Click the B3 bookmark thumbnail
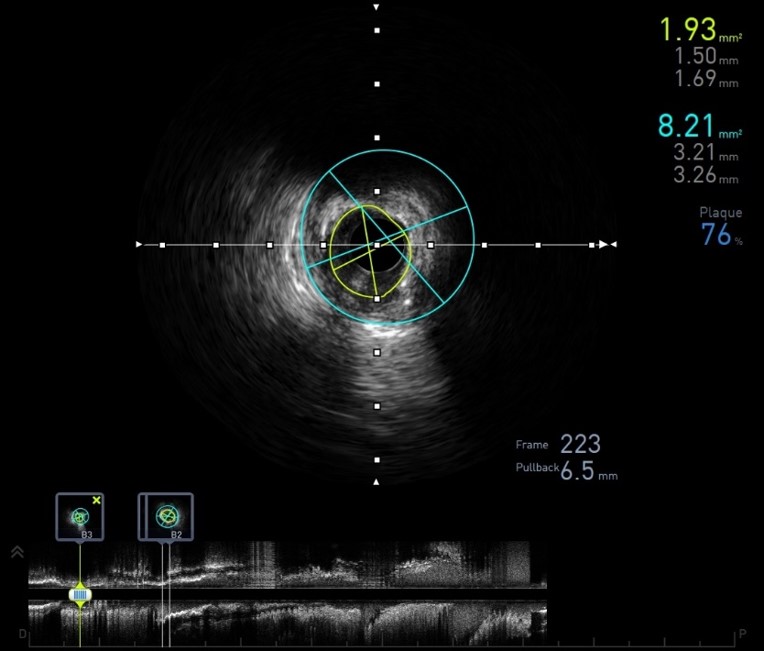 (x=79, y=516)
